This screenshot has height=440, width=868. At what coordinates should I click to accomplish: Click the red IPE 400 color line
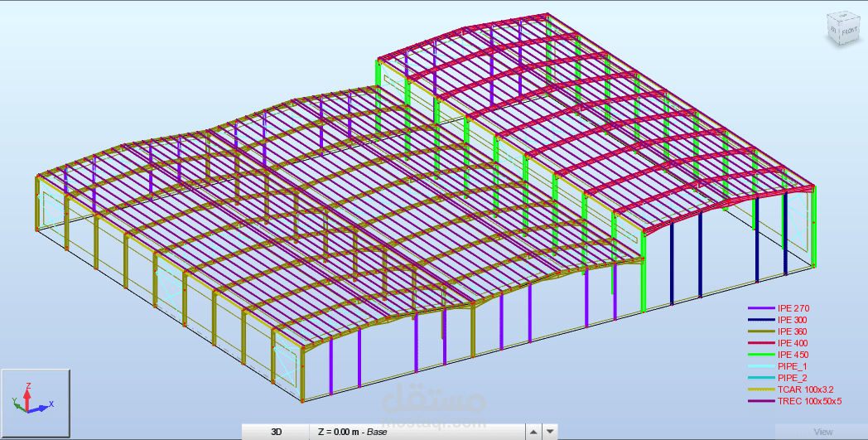click(x=760, y=343)
